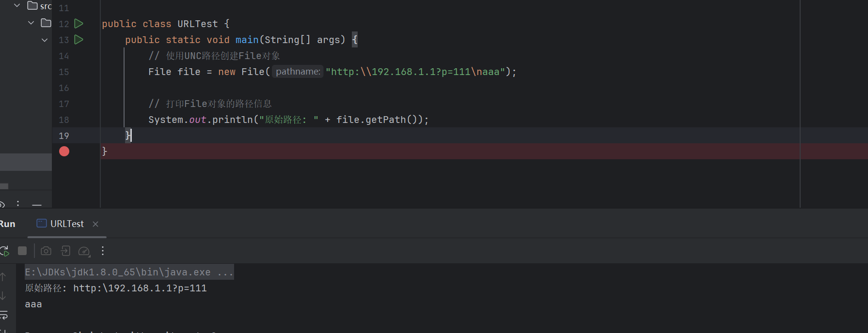Select the URLTest run tab
868x333 pixels.
[61, 224]
